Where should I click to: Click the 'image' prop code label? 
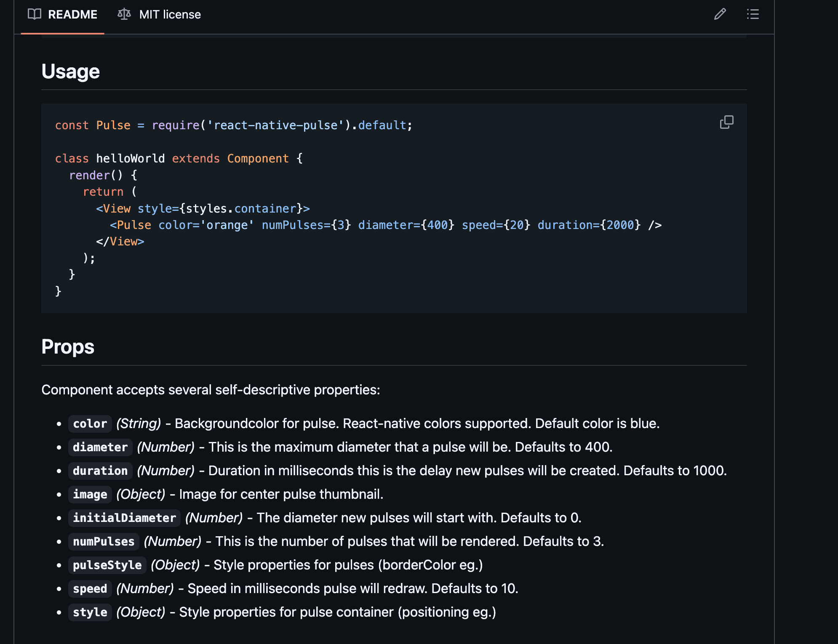click(x=90, y=494)
